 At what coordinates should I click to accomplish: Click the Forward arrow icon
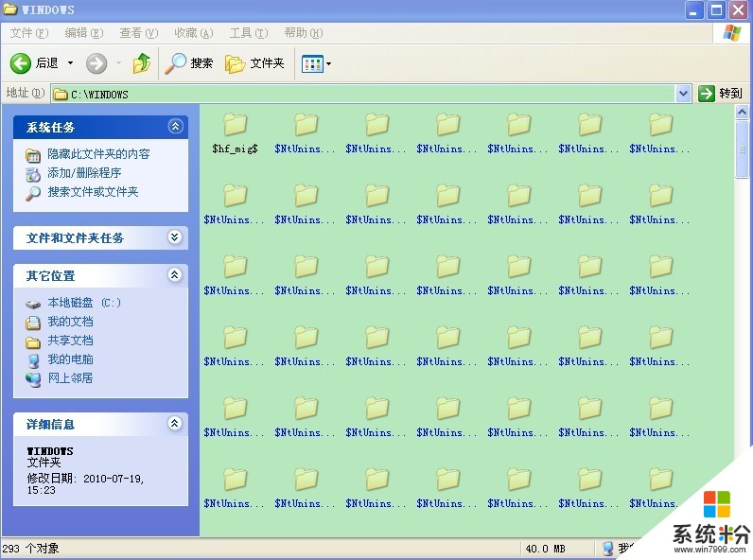(x=96, y=63)
